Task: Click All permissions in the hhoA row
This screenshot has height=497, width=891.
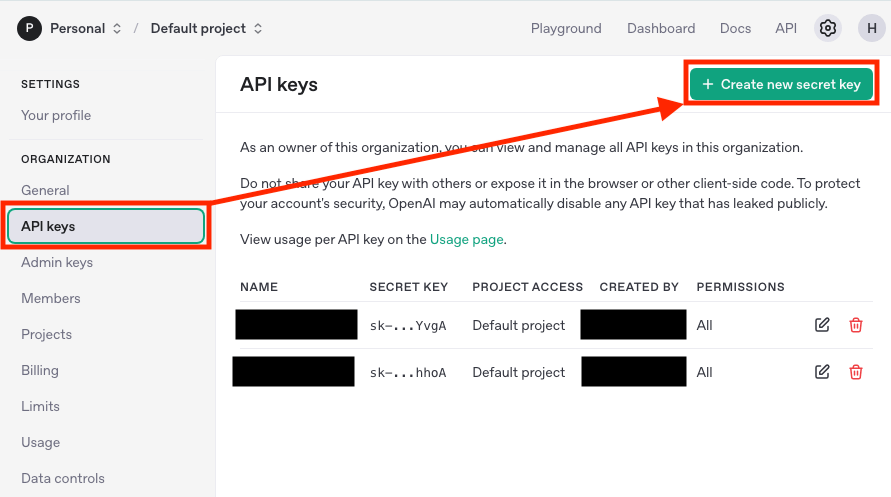Action: pos(704,373)
